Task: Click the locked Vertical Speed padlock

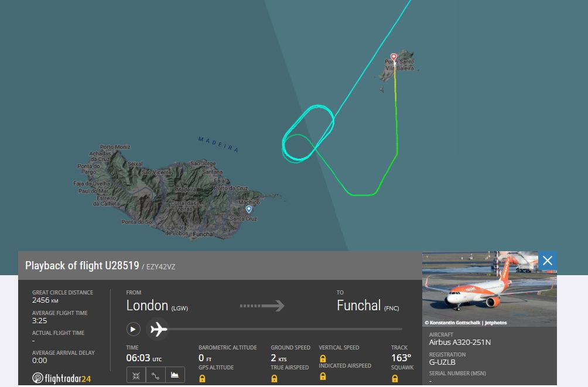Action: (x=323, y=358)
